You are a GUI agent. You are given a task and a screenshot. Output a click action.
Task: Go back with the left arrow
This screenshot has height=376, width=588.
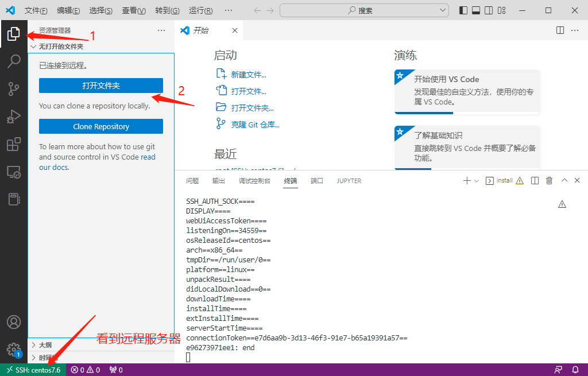pos(257,10)
